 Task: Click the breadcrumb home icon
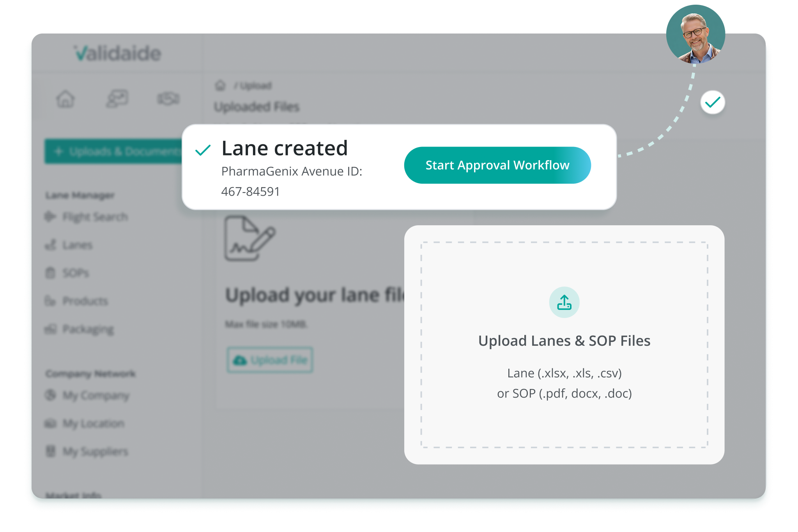[220, 86]
